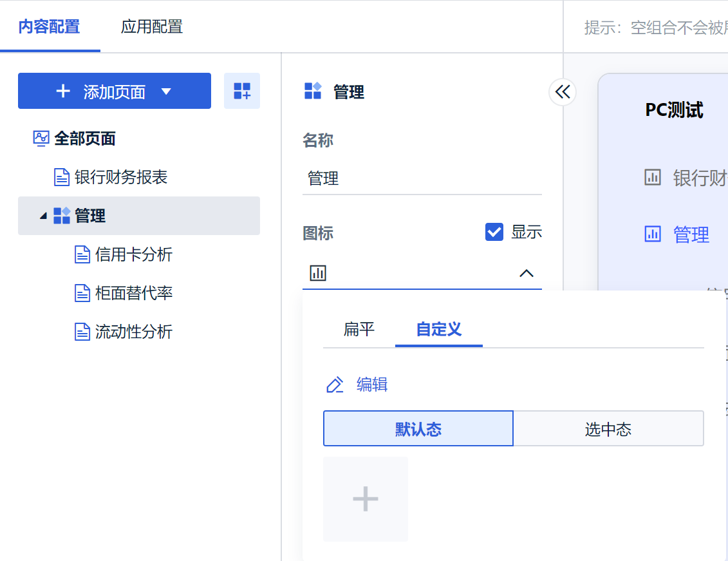Switch to the 选中态 state toggle

point(608,428)
